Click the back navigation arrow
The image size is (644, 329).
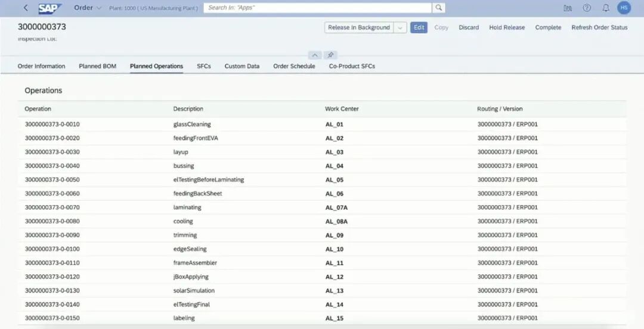pos(26,8)
